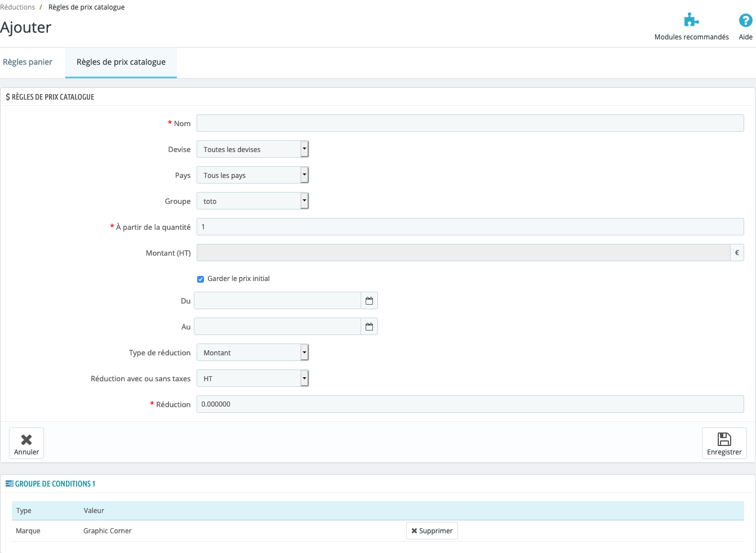756x553 pixels.
Task: Select the Règles de prix catalogue tab
Action: [121, 62]
